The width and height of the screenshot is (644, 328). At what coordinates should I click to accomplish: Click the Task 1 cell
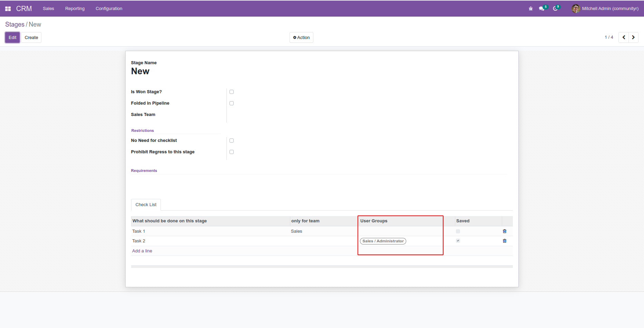point(211,231)
